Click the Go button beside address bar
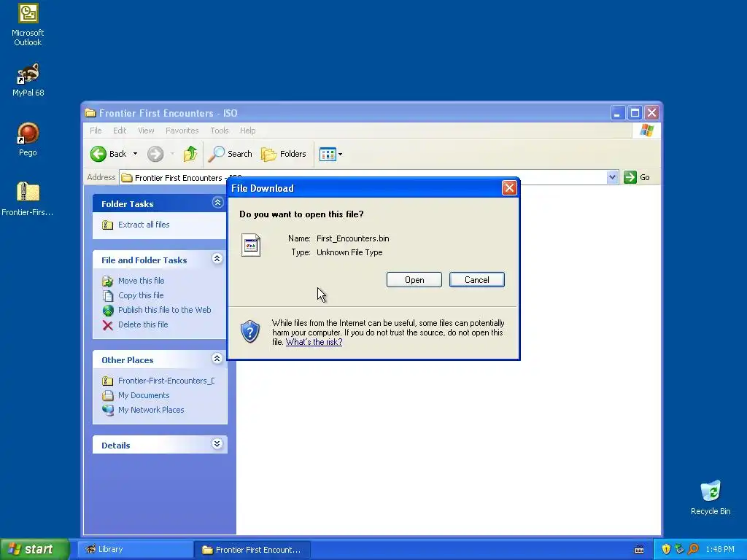This screenshot has height=560, width=747. pyautogui.click(x=637, y=177)
